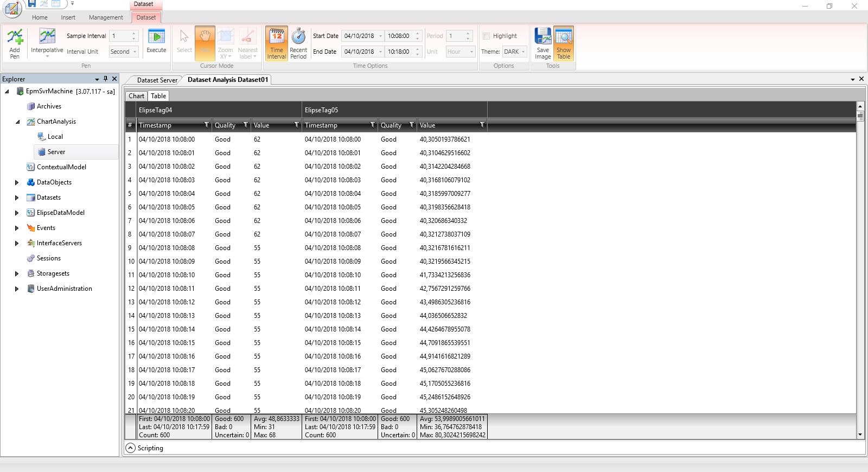Select the Time Interval tool
This screenshot has width=868, height=472.
click(x=277, y=43)
